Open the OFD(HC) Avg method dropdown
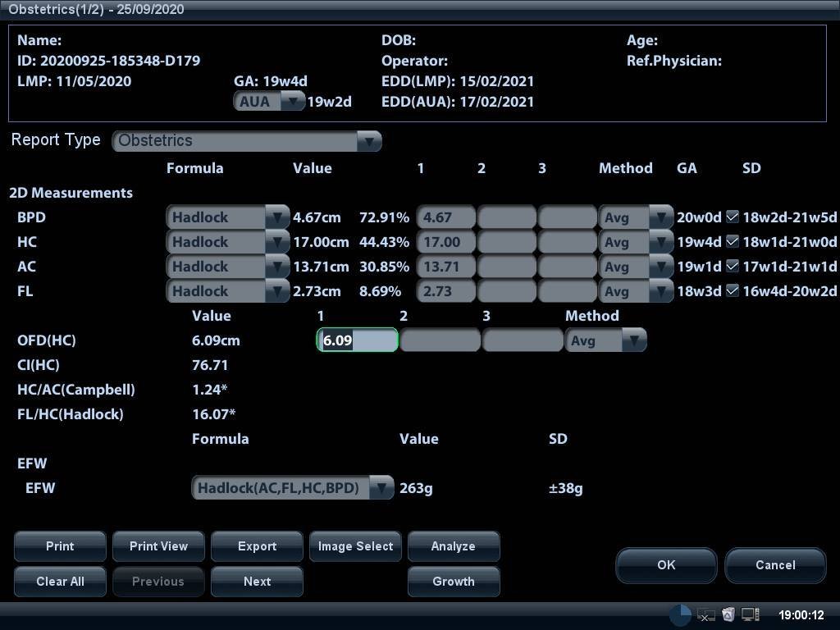 click(x=605, y=340)
